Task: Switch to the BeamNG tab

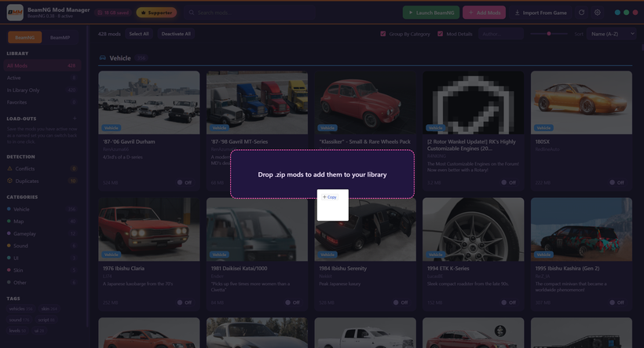Action: coord(25,38)
